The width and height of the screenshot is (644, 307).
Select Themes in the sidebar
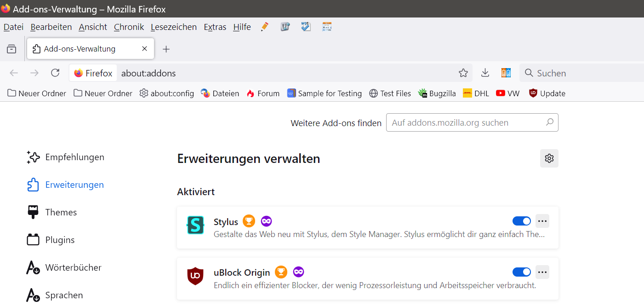61,212
